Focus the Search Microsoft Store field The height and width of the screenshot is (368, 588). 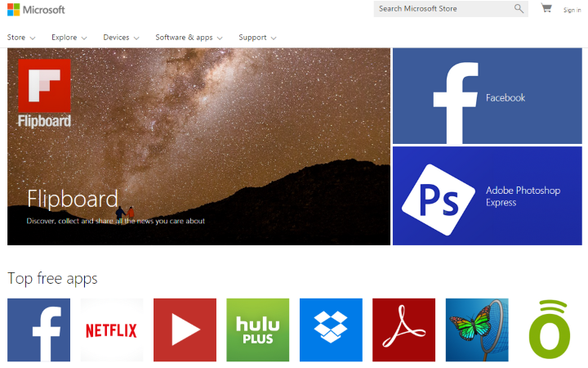tap(451, 9)
